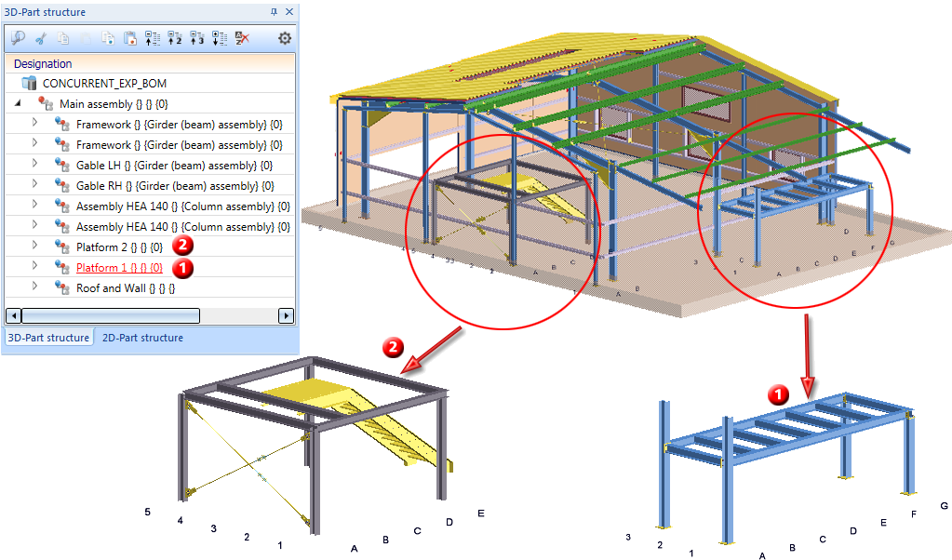Click the Gable RH assembly icon
This screenshot has height=560, width=952.
pyautogui.click(x=62, y=186)
